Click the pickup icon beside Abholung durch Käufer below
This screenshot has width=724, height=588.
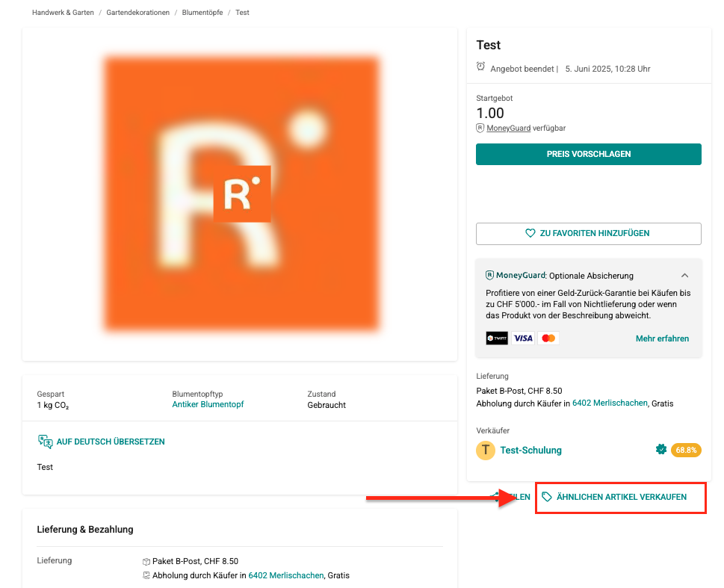[x=146, y=575]
